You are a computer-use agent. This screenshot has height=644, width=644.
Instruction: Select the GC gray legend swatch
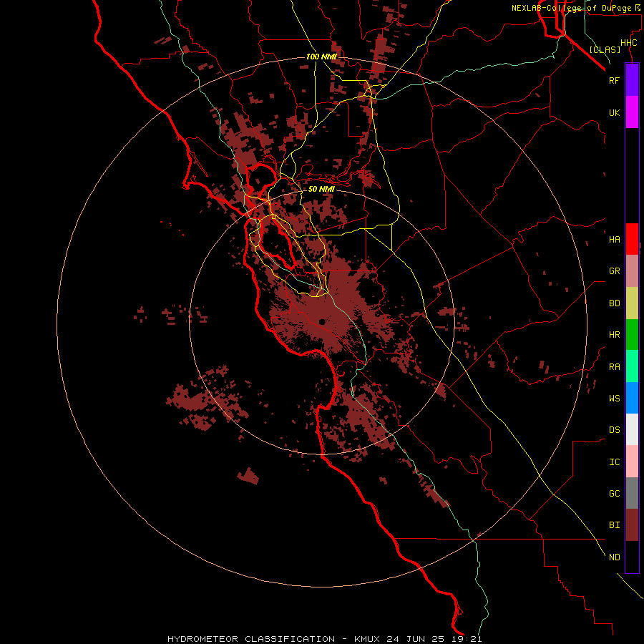[x=632, y=493]
